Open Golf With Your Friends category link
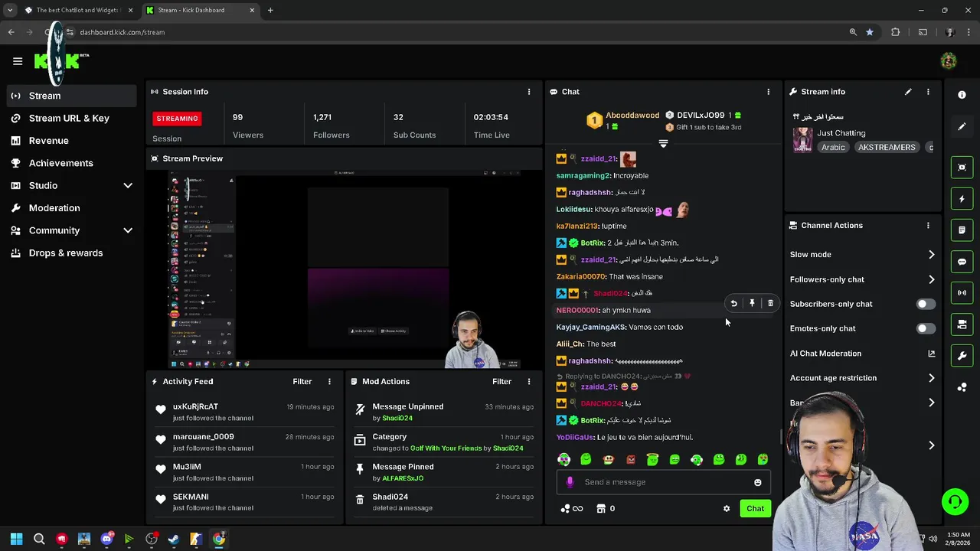 tap(446, 448)
